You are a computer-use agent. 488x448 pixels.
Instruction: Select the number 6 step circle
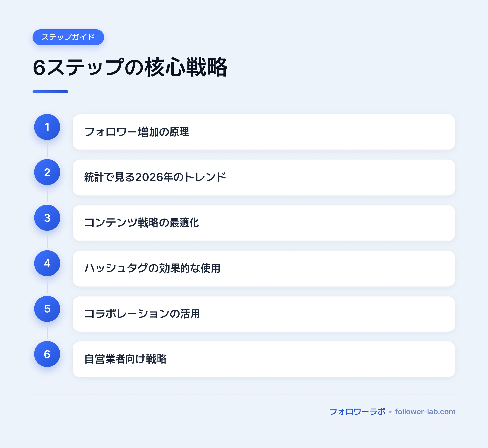click(47, 354)
